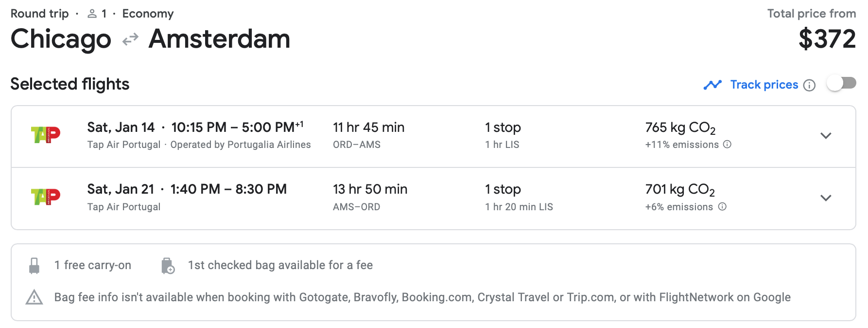Image resolution: width=868 pixels, height=328 pixels.
Task: Click the TAP logo on the outbound flight
Action: pos(46,134)
